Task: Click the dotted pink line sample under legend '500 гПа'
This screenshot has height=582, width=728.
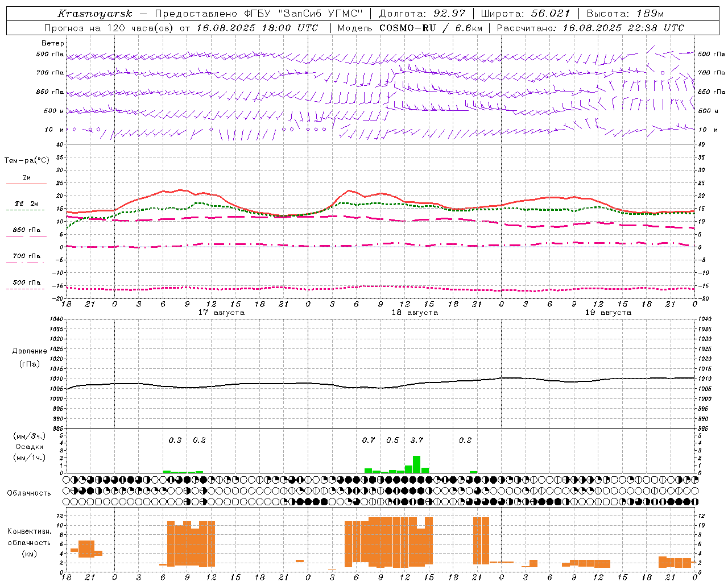Action: [26, 289]
